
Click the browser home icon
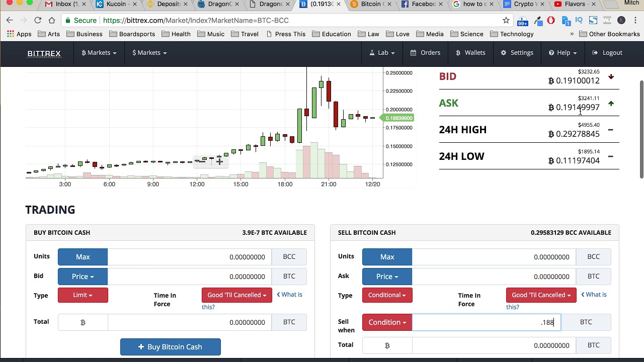click(x=52, y=20)
